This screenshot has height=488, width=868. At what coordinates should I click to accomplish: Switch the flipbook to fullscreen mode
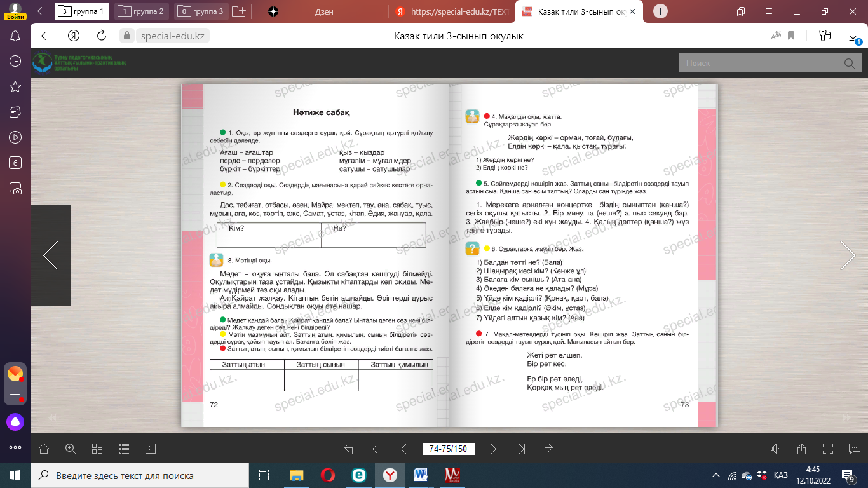[828, 449]
